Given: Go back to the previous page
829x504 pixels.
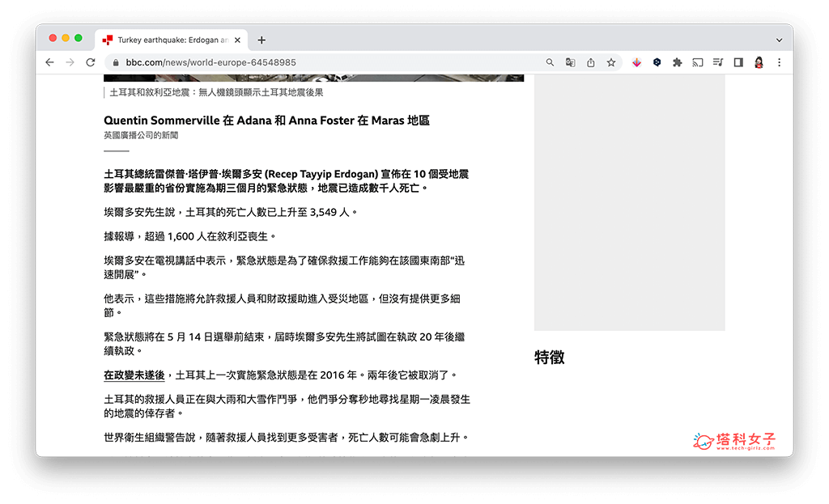Looking at the screenshot, I should tap(50, 62).
